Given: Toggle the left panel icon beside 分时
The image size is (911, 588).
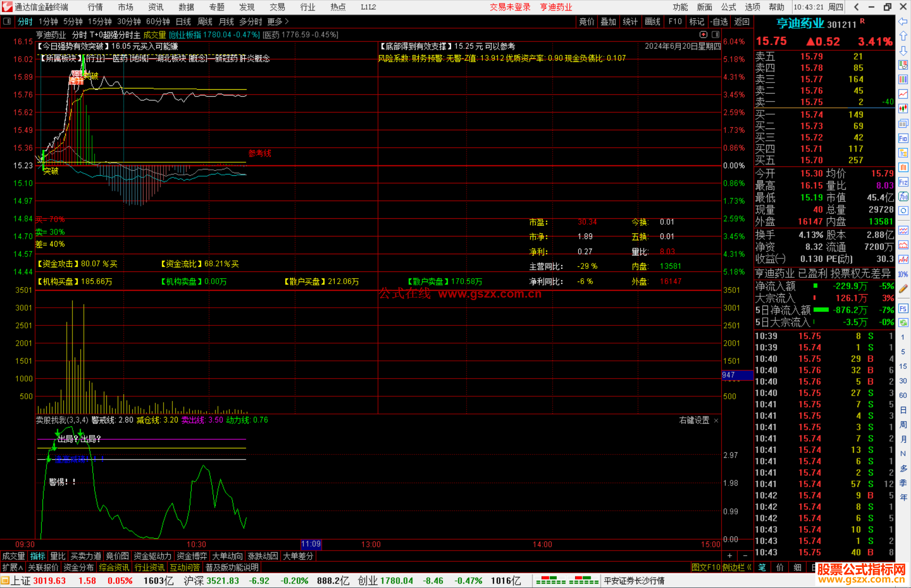Looking at the screenshot, I should [7, 21].
